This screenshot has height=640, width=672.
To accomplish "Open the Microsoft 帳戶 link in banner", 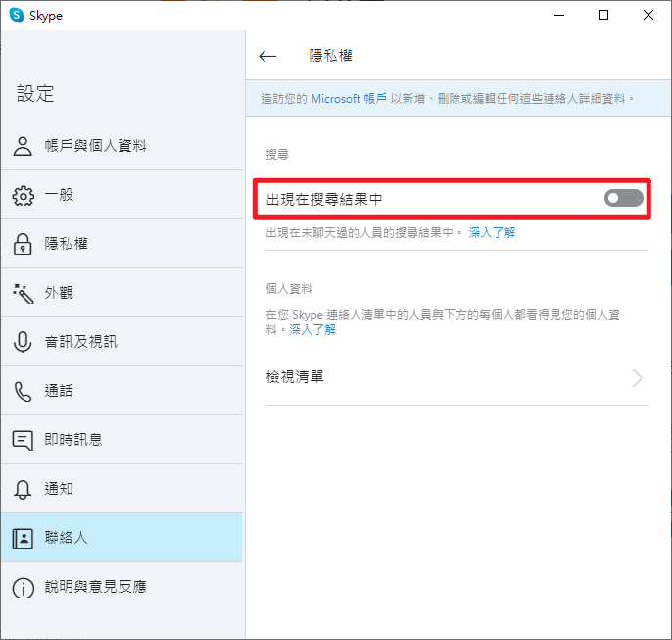I will tap(349, 99).
